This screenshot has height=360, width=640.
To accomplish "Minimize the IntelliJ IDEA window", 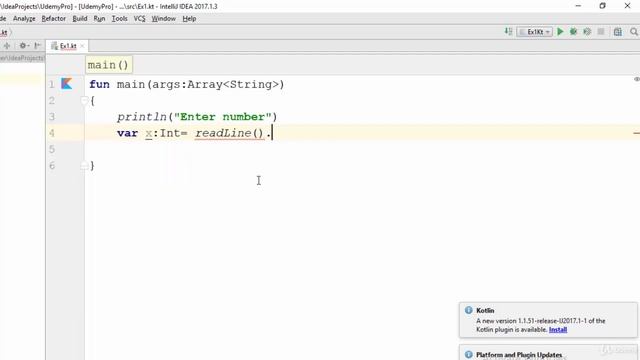I will tap(578, 6).
